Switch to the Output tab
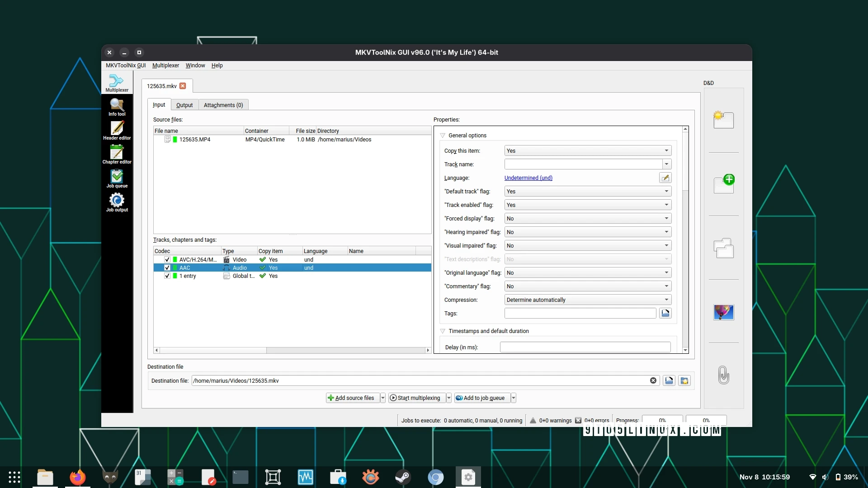The width and height of the screenshot is (868, 488). (184, 104)
